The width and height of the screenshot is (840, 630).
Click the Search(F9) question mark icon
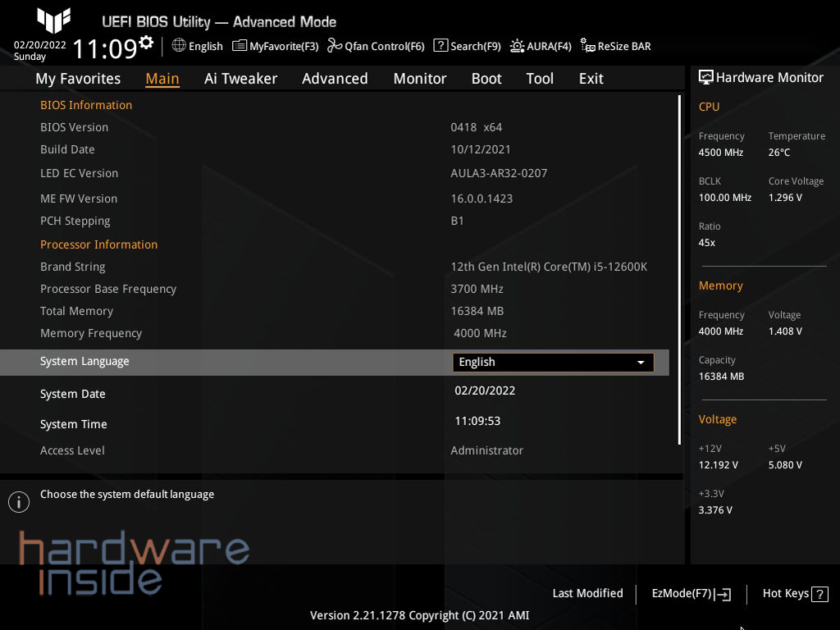click(441, 46)
